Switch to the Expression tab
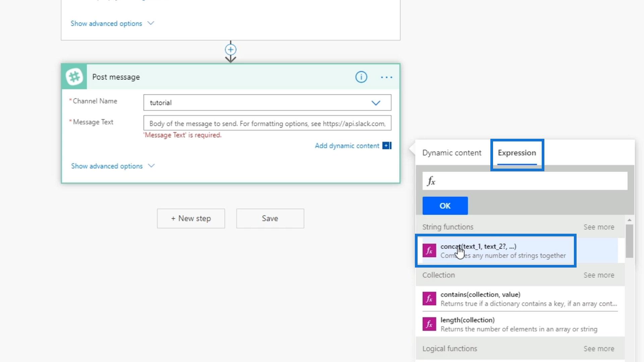The image size is (644, 362). [x=517, y=153]
